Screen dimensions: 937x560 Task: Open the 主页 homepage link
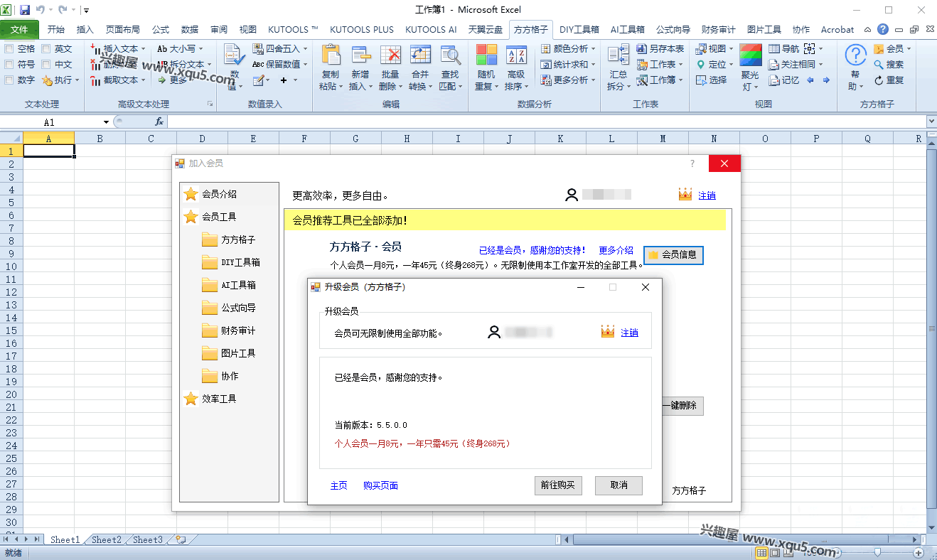click(x=339, y=486)
